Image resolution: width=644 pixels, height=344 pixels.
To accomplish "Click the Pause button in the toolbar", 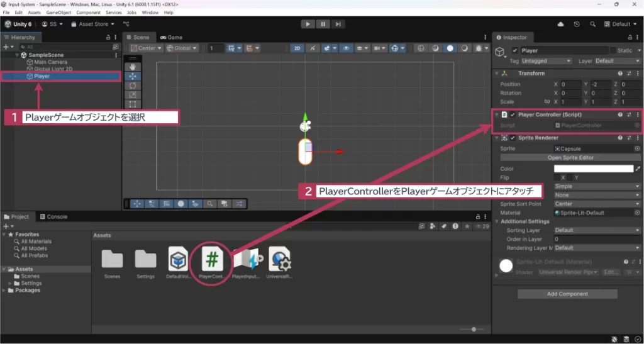I will 323,24.
